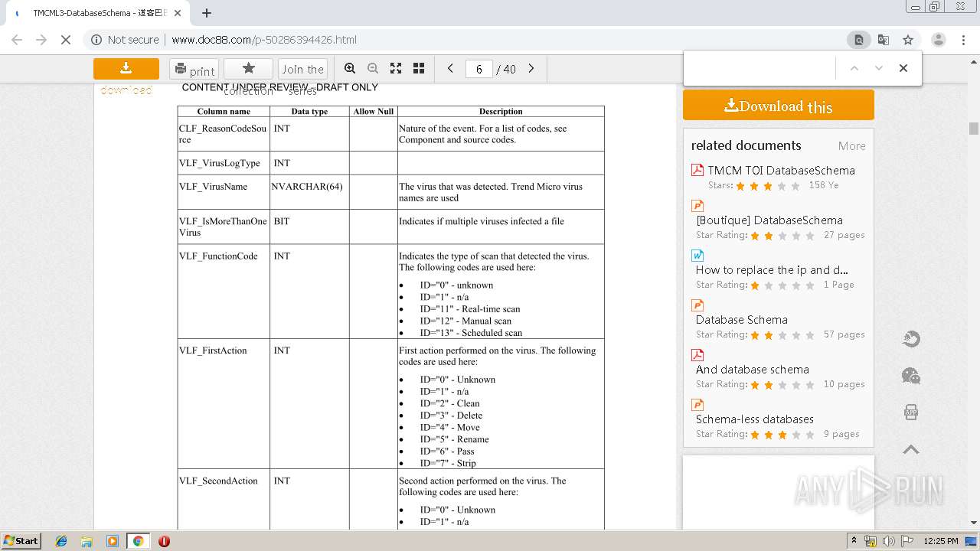Toggle fullscreen view icon
The width and height of the screenshot is (980, 551).
tap(396, 69)
